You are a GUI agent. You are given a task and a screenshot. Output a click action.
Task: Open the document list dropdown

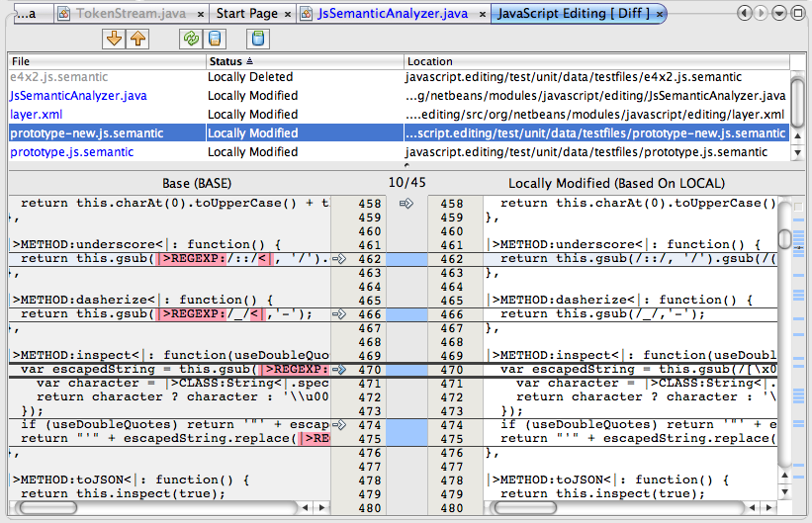pos(778,13)
